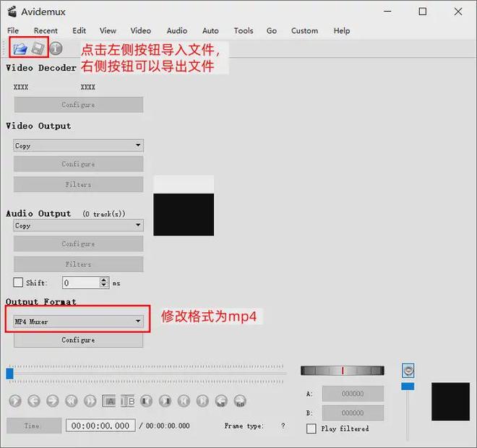Open the Video menu

140,31
